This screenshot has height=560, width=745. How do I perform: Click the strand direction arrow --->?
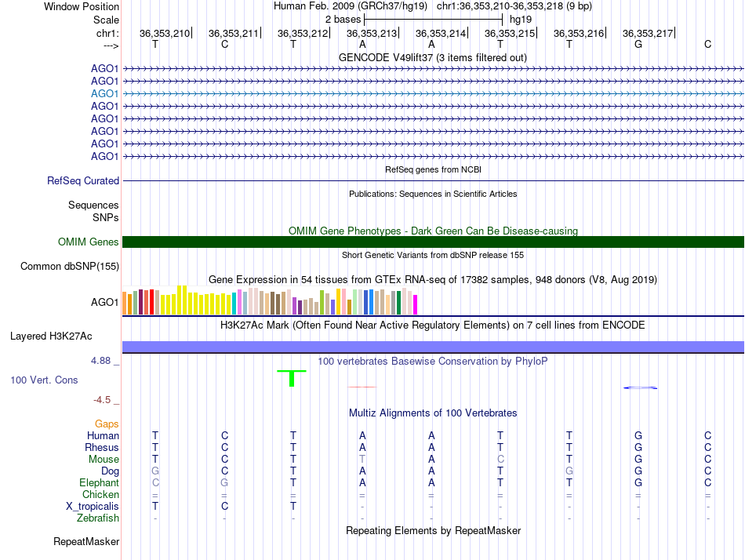pyautogui.click(x=111, y=45)
